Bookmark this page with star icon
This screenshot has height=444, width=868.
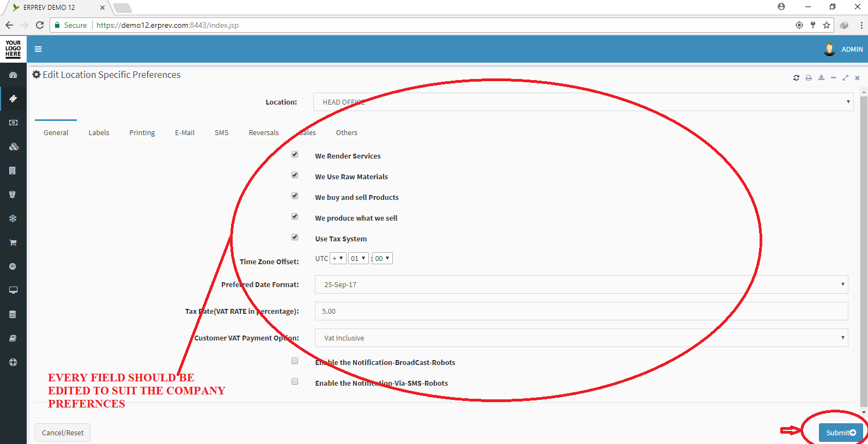click(827, 25)
